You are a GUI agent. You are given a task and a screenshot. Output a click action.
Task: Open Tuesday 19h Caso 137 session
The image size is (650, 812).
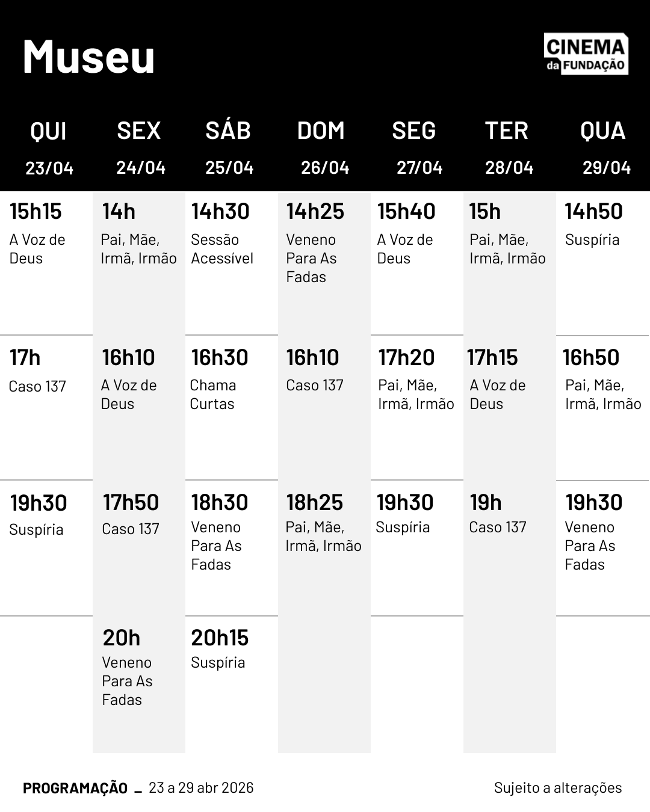click(497, 513)
